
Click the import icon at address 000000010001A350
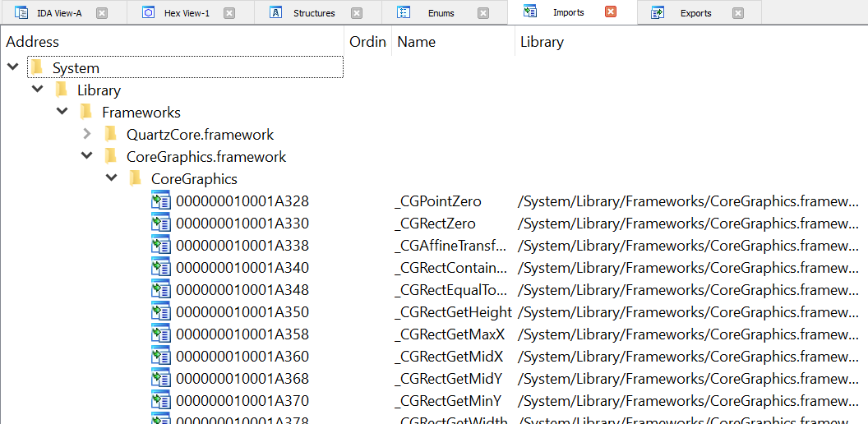160,312
